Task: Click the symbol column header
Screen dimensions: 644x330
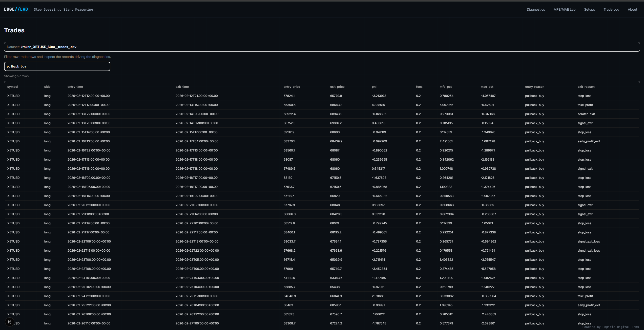Action: click(x=13, y=87)
